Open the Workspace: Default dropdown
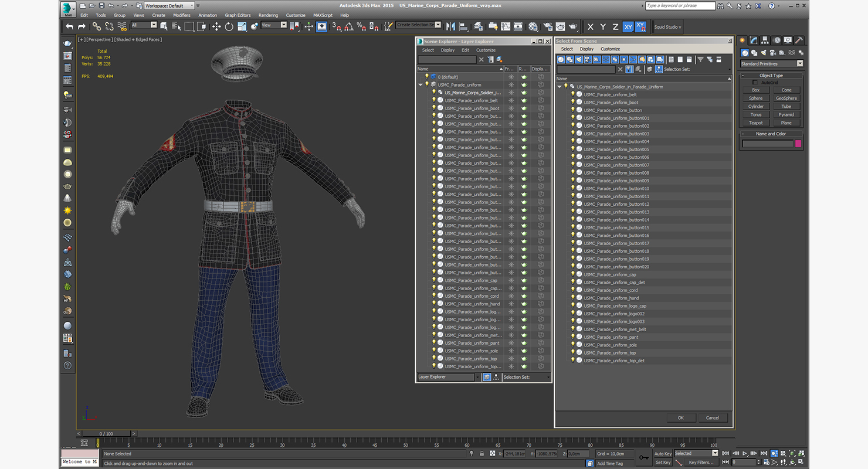This screenshot has height=469, width=868. pyautogui.click(x=169, y=6)
